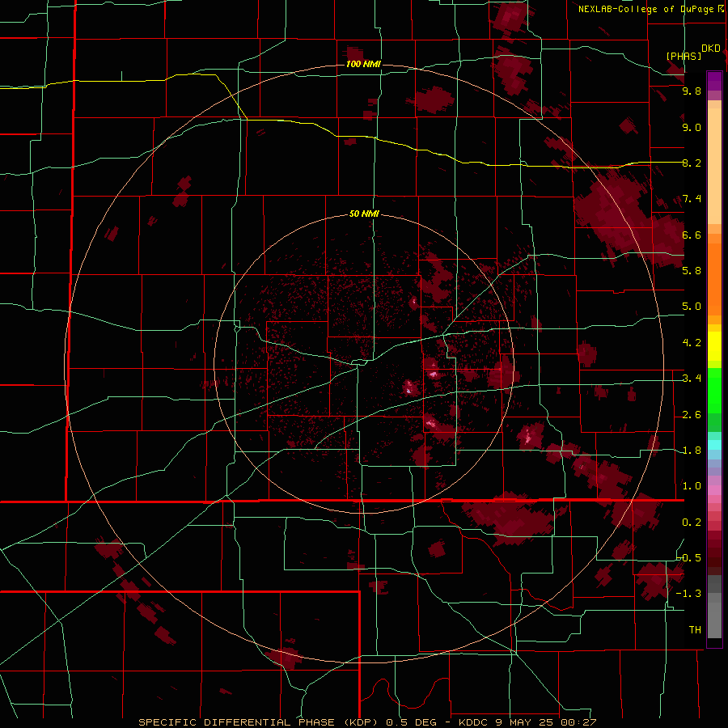Click the 'NEXLAB-College of DuPage' credit text

coord(647,9)
